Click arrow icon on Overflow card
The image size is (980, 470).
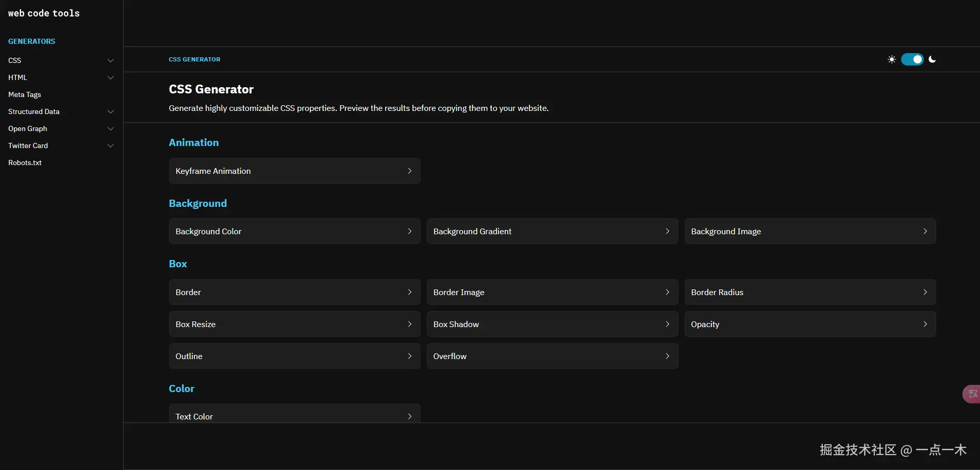coord(668,356)
